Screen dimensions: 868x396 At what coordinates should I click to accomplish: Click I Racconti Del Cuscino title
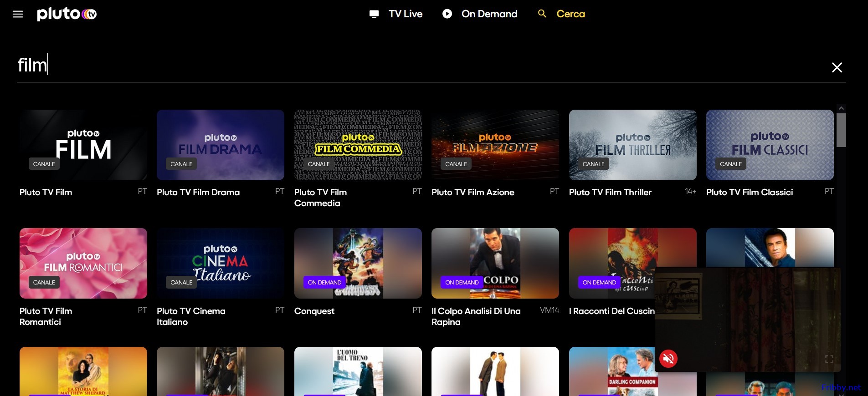(611, 311)
